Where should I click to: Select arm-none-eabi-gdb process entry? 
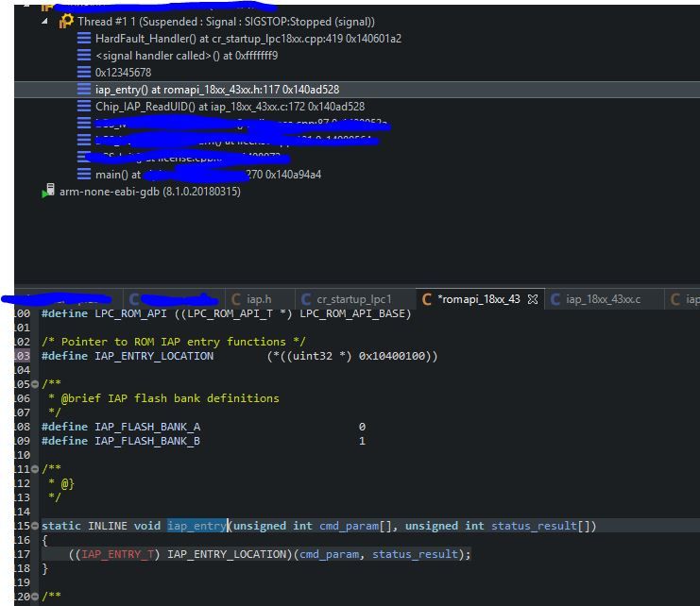coord(149,192)
